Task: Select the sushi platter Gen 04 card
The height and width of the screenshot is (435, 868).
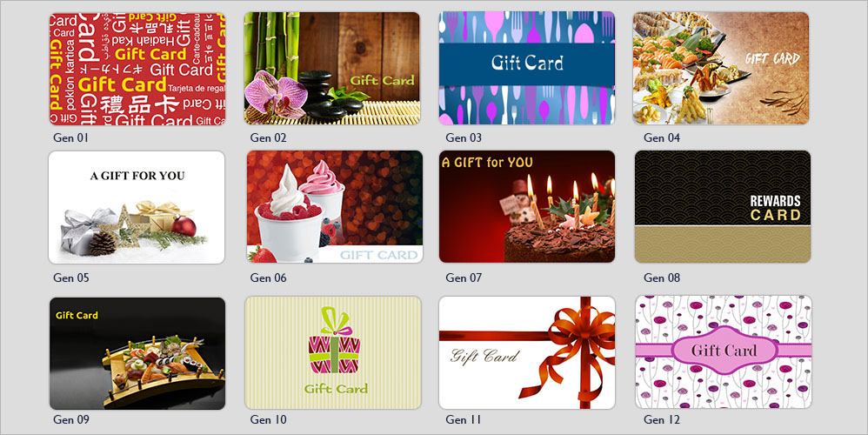Action: pos(721,68)
